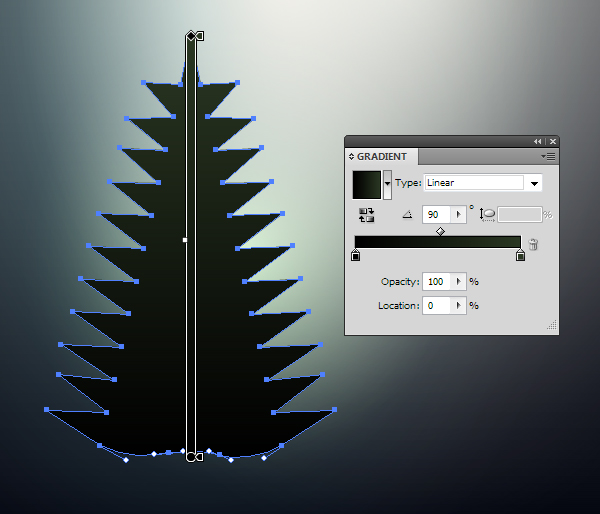Click the delete stop trash icon

click(x=533, y=244)
